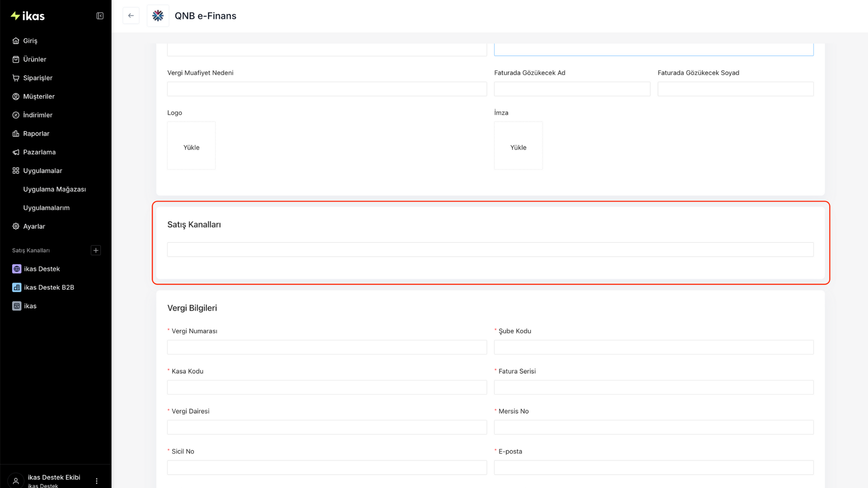Click the Faturada Gözükecek Ad field
The image size is (868, 488).
[572, 89]
